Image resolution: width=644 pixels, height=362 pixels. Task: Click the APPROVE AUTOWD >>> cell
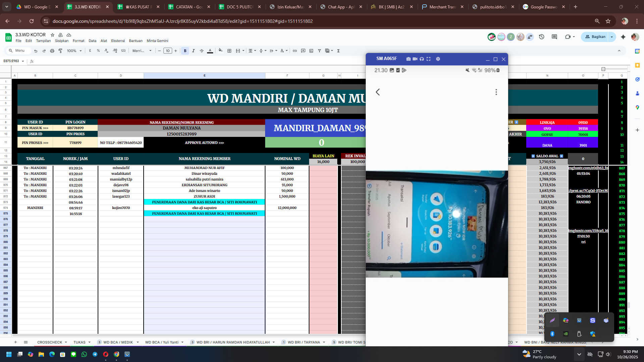tap(204, 143)
